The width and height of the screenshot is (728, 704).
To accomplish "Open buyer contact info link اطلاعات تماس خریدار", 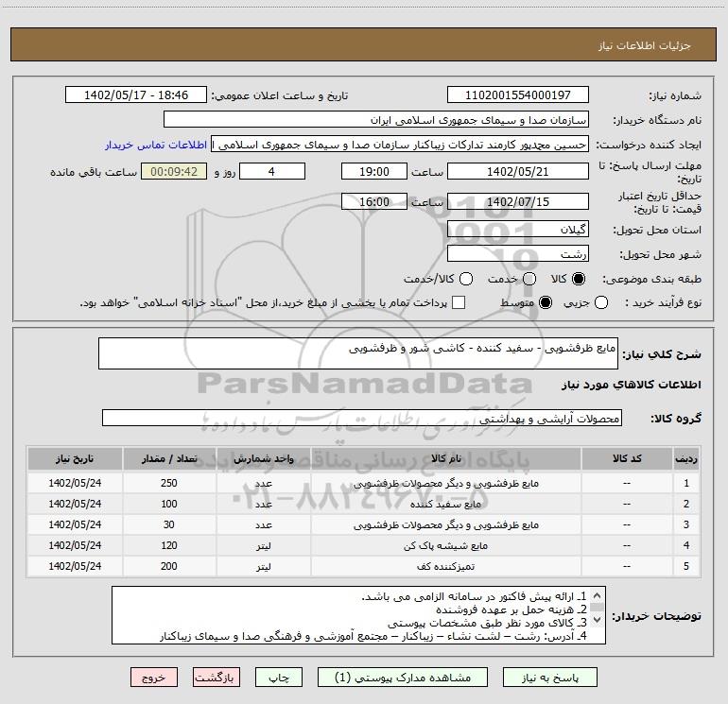I will tap(156, 145).
